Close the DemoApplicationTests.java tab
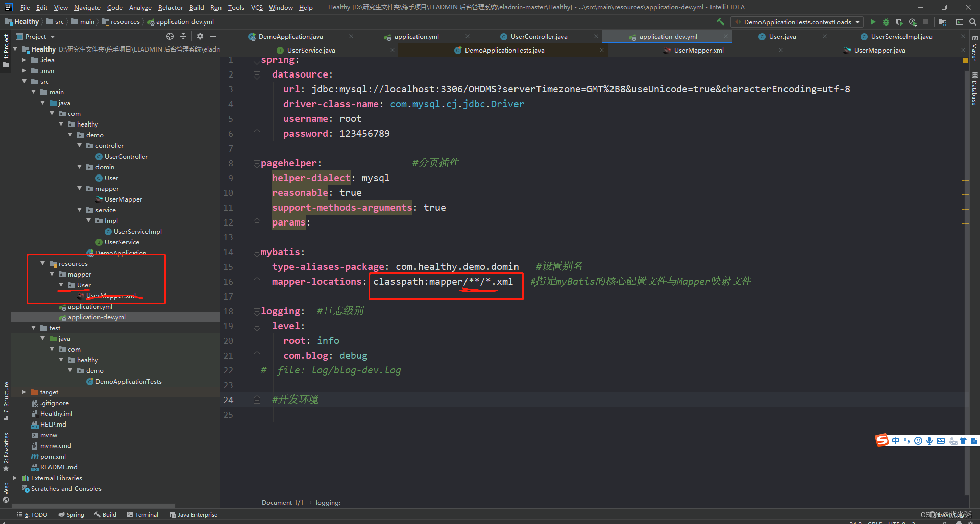The width and height of the screenshot is (980, 524). point(602,50)
